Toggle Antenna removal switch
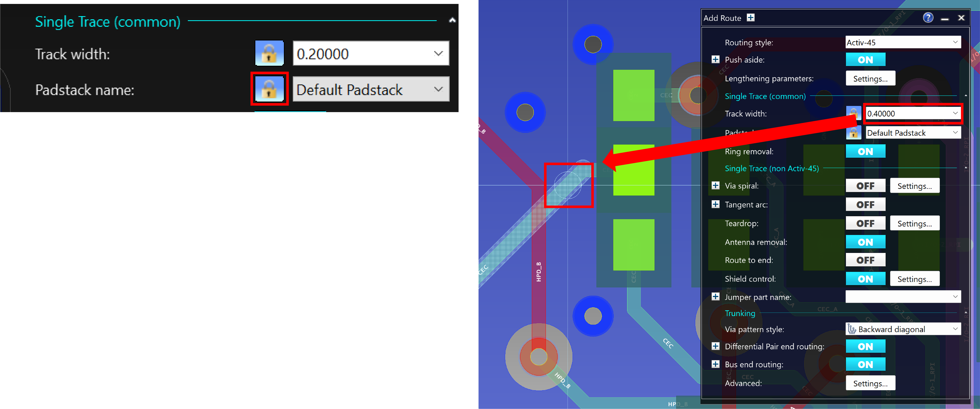This screenshot has width=980, height=409. [x=866, y=242]
